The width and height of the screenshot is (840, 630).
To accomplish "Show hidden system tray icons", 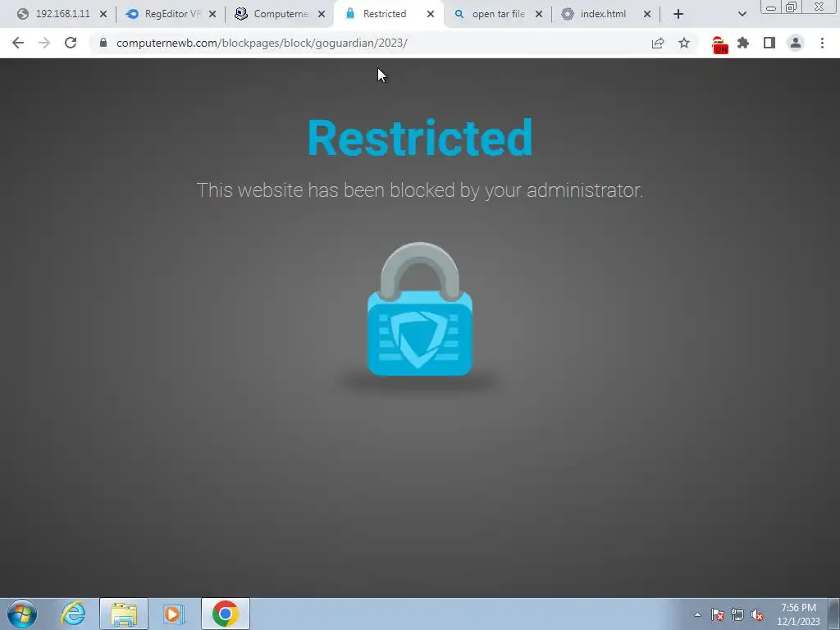I will point(697,614).
